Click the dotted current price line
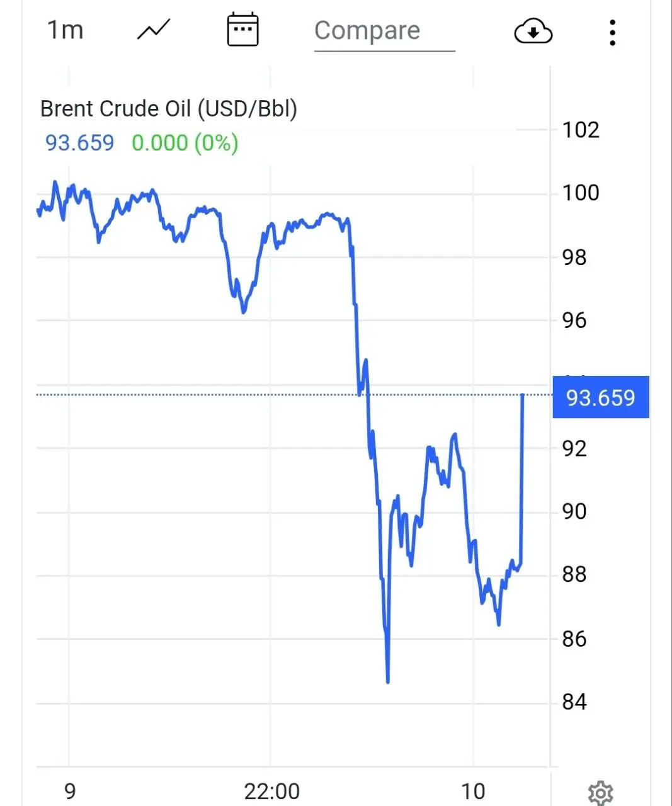 click(189, 395)
